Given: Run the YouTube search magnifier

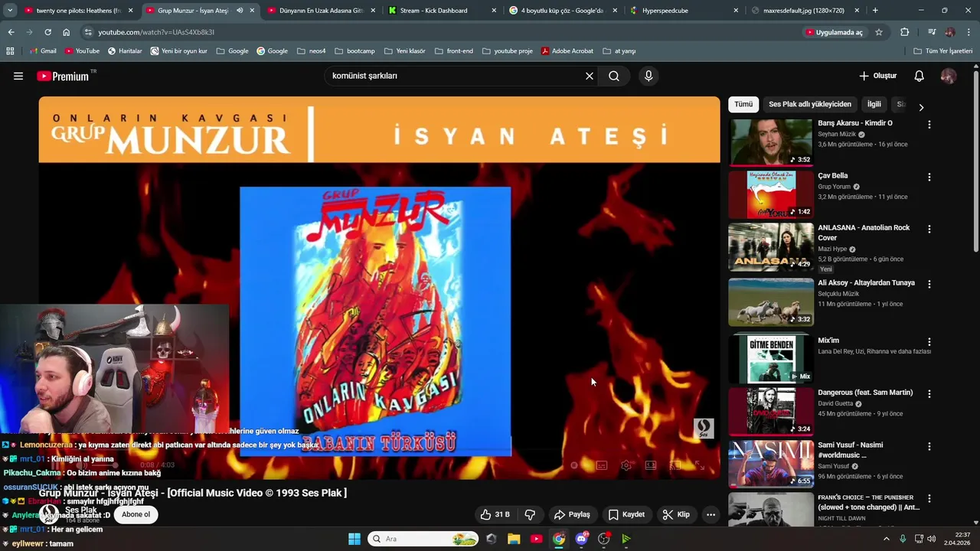Looking at the screenshot, I should pyautogui.click(x=614, y=76).
